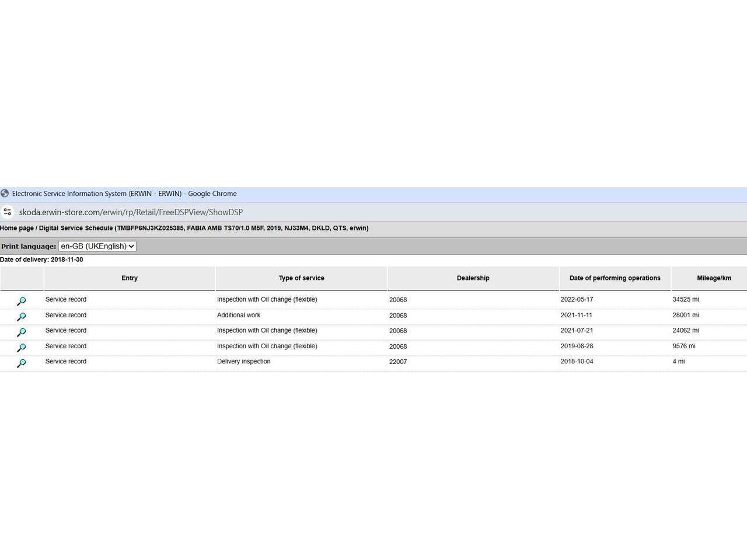
Task: Click the Digital Service Schedule breadcrumb
Action: [x=76, y=228]
